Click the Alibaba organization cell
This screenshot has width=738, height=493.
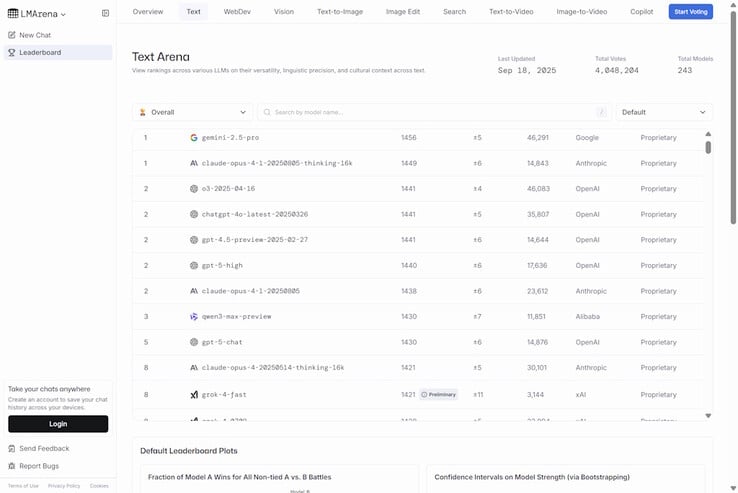pos(587,316)
